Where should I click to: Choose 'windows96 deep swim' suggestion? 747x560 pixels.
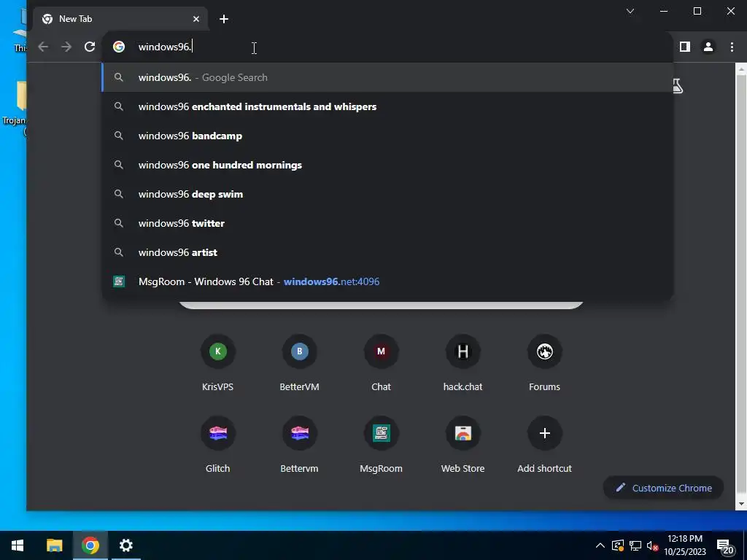(x=387, y=194)
